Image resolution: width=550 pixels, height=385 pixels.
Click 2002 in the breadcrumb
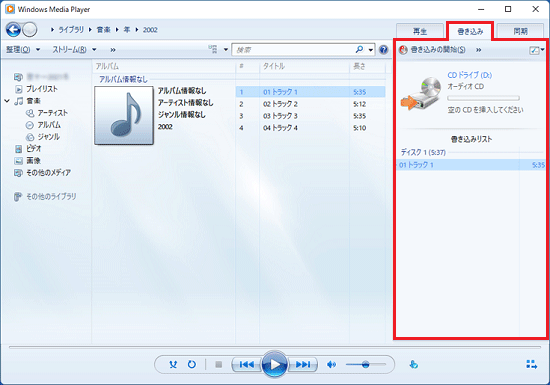point(150,30)
